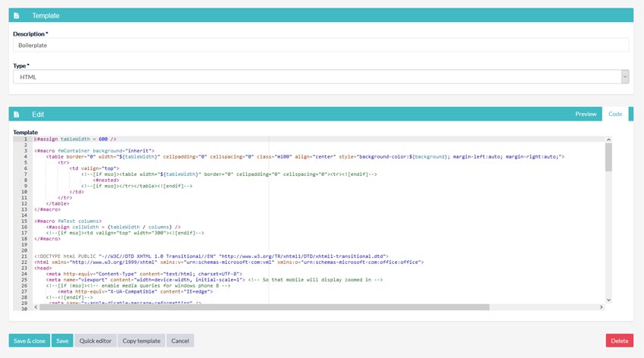The image size is (644, 358).
Task: Click the html xmlns line 22
Action: tap(229, 262)
